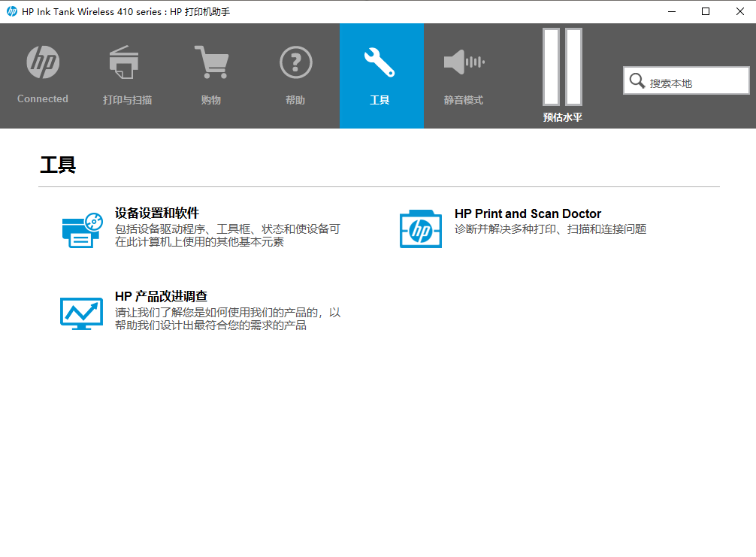Click the HP 产品改进调查 chart icon
The width and height of the screenshot is (756, 557).
[81, 313]
